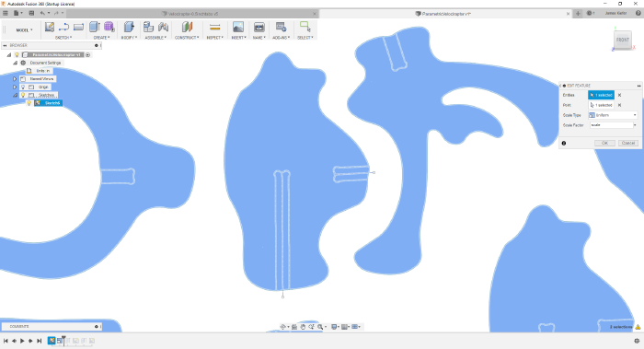Open the MODIFY menu
The height and width of the screenshot is (349, 644).
tap(129, 38)
